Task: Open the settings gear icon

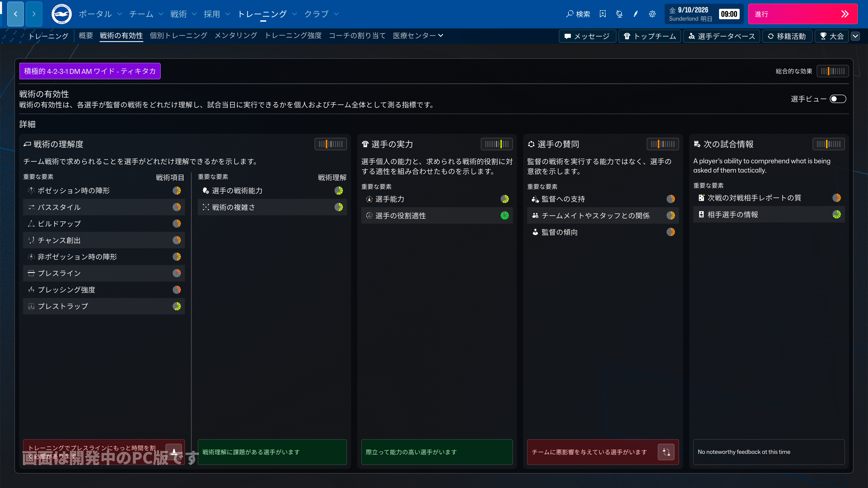Action: (652, 14)
